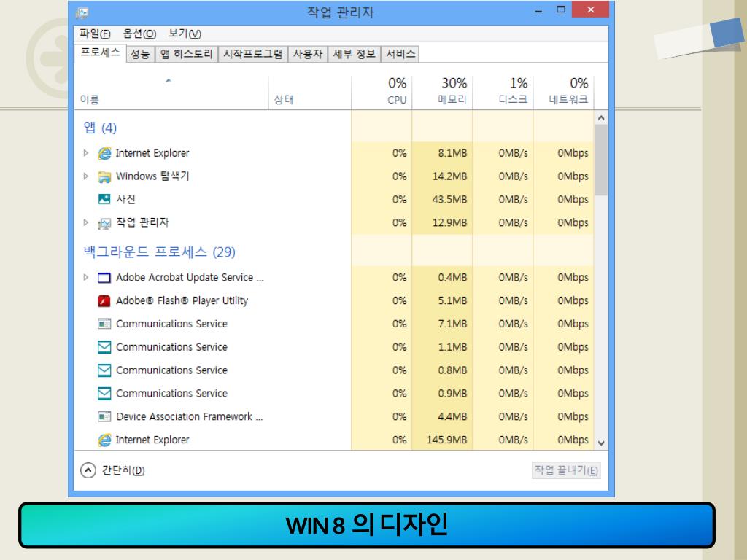The width and height of the screenshot is (747, 560).
Task: Expand the Windows 탐색기 row
Action: [86, 176]
